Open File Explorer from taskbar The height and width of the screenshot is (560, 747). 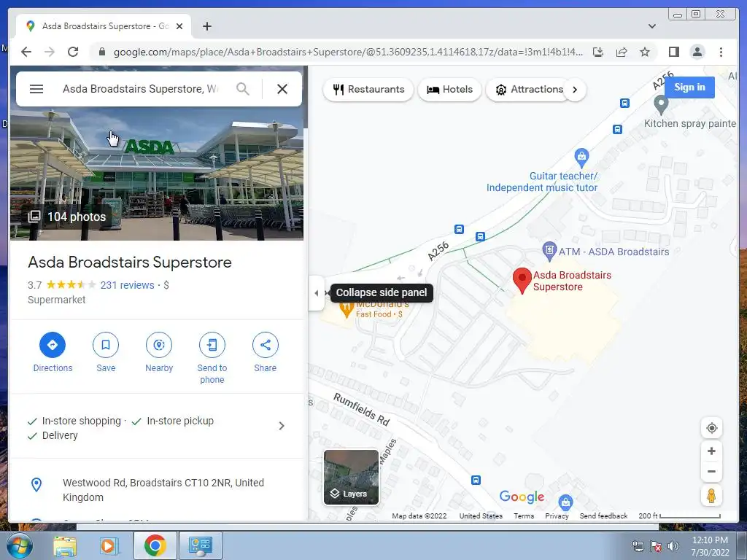tap(65, 545)
